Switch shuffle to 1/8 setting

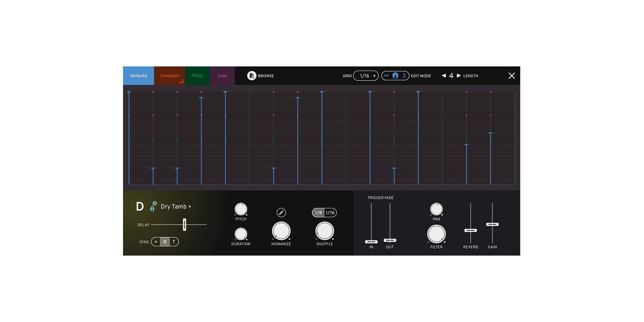click(318, 213)
